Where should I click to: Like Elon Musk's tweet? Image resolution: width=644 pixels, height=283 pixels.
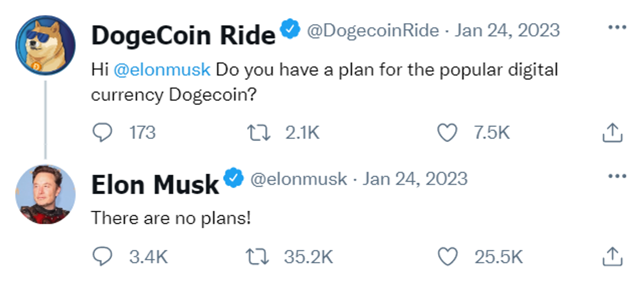pos(447,257)
